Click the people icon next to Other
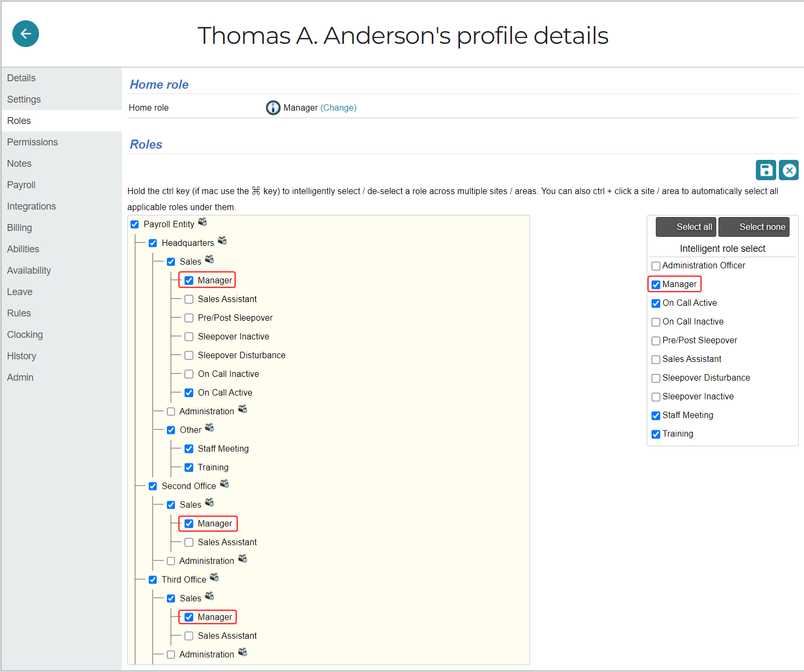The height and width of the screenshot is (672, 804). tap(209, 428)
